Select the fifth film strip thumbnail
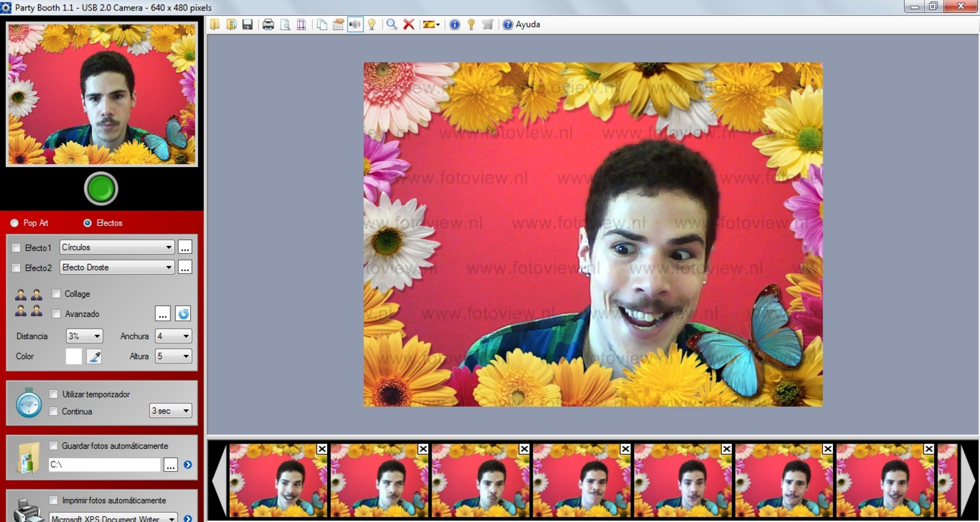Viewport: 980px width, 522px height. click(x=682, y=480)
